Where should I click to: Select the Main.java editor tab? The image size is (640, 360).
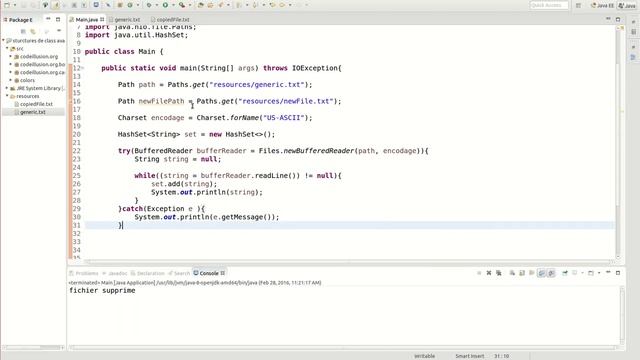(87, 19)
